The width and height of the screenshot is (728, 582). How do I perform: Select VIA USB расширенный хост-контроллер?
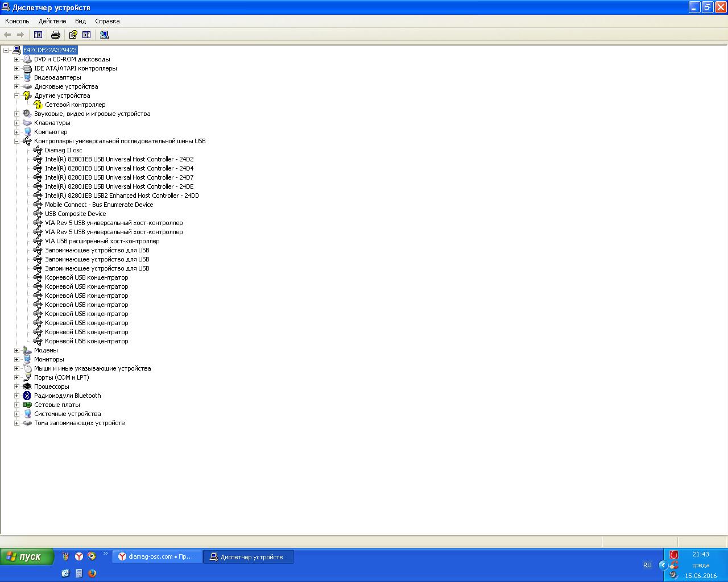(102, 241)
